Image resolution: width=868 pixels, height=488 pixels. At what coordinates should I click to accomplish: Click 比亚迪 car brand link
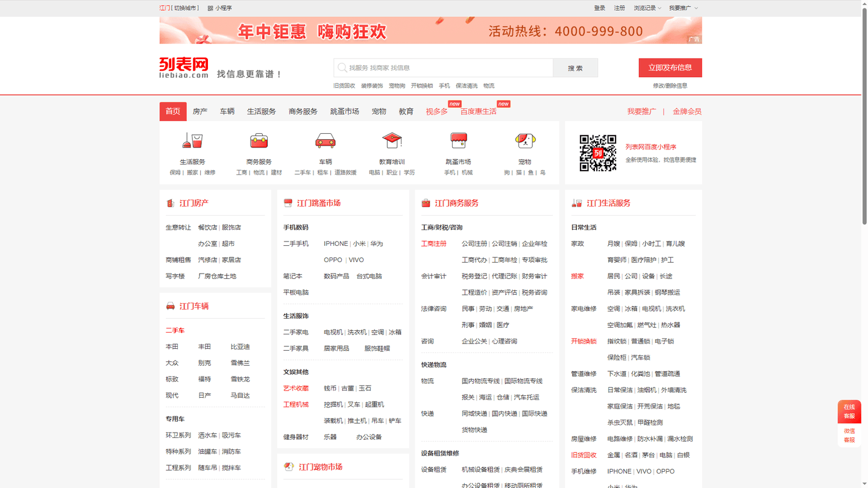click(x=241, y=347)
